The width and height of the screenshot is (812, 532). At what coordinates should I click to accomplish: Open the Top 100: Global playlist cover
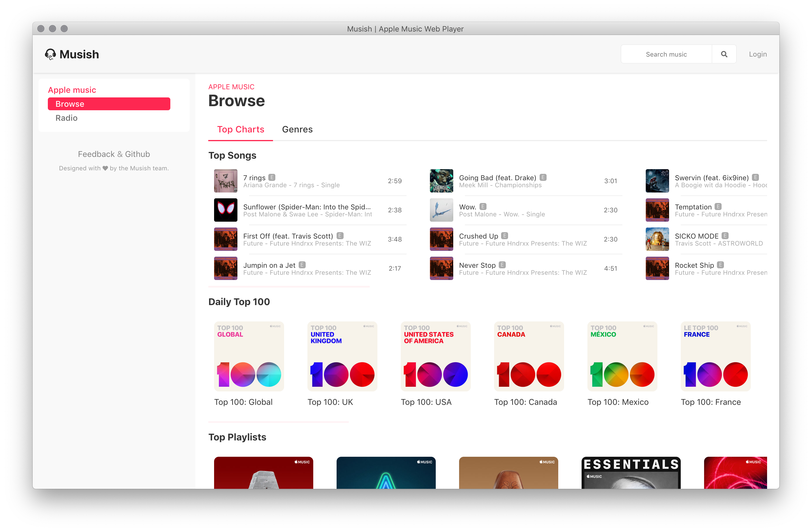(x=249, y=356)
